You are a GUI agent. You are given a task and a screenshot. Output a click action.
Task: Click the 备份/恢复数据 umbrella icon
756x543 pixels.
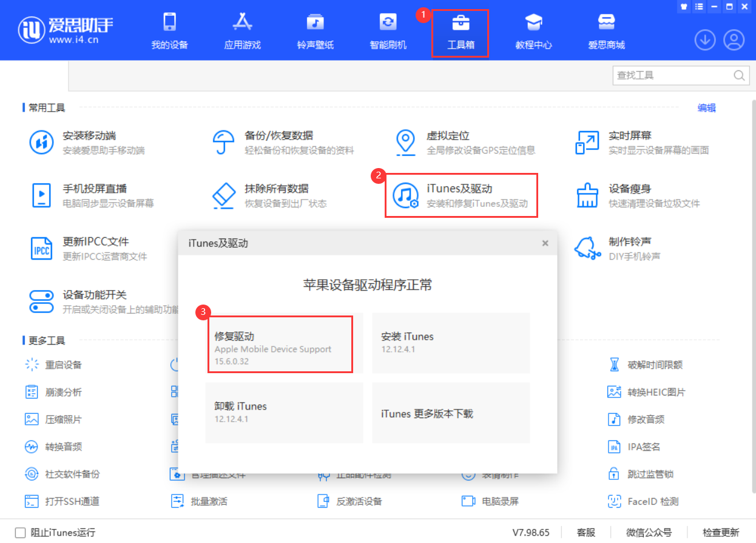pyautogui.click(x=224, y=142)
